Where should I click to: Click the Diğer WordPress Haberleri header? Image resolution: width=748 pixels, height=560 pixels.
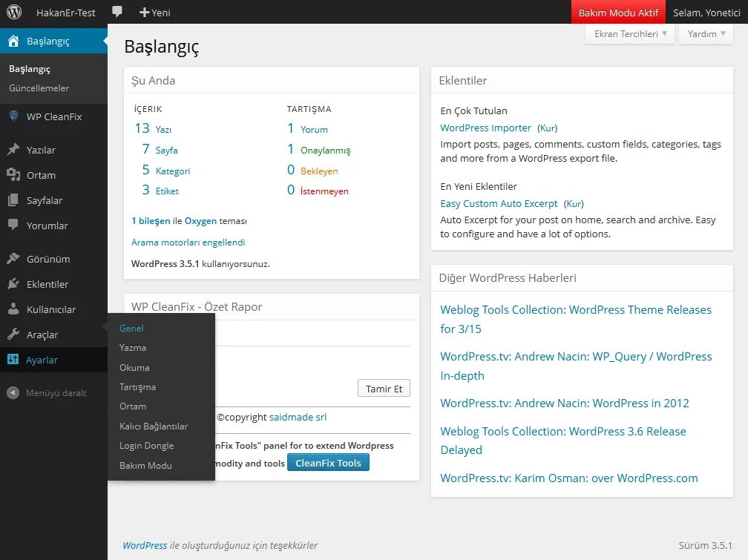point(582,278)
